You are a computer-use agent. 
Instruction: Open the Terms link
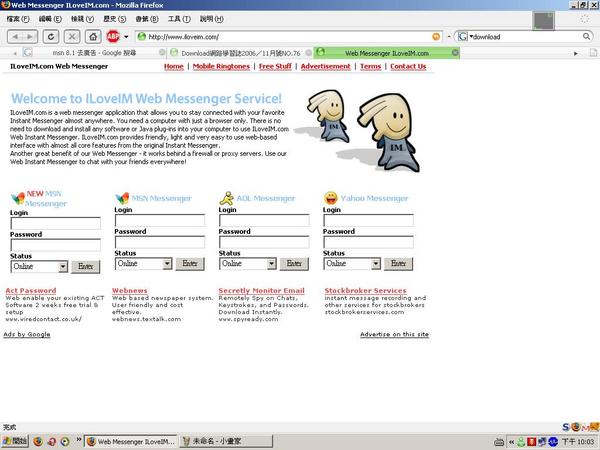point(370,67)
